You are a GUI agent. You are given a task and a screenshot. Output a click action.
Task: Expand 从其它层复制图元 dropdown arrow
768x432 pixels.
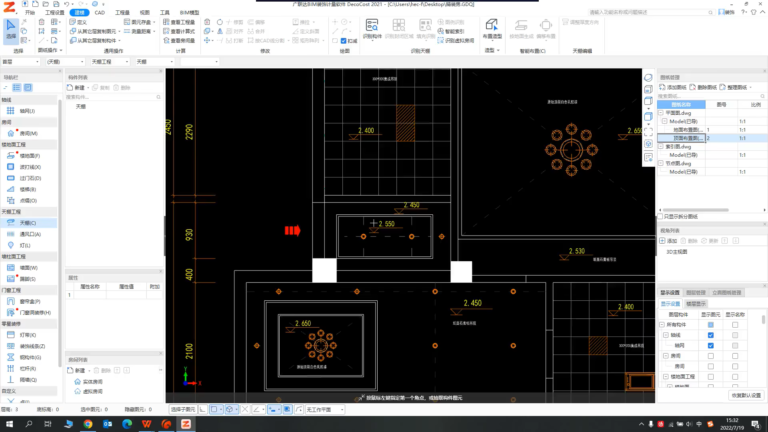pos(120,31)
